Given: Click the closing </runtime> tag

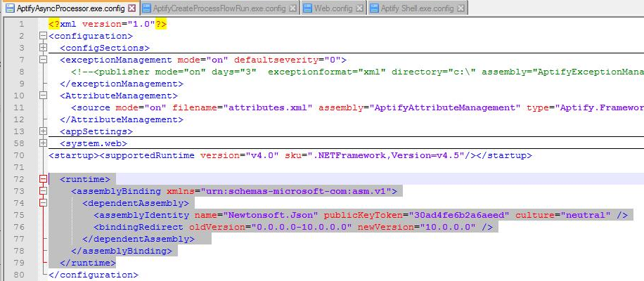Looking at the screenshot, I should tap(88, 263).
